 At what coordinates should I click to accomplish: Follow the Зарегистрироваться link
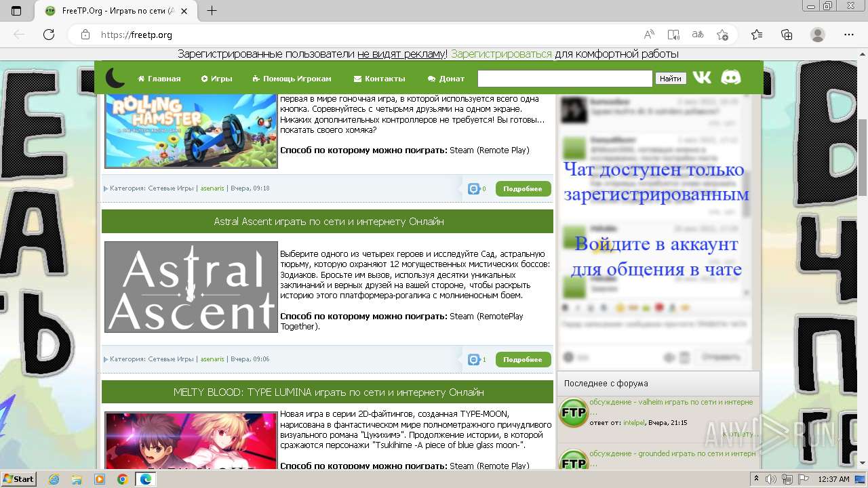tap(501, 54)
